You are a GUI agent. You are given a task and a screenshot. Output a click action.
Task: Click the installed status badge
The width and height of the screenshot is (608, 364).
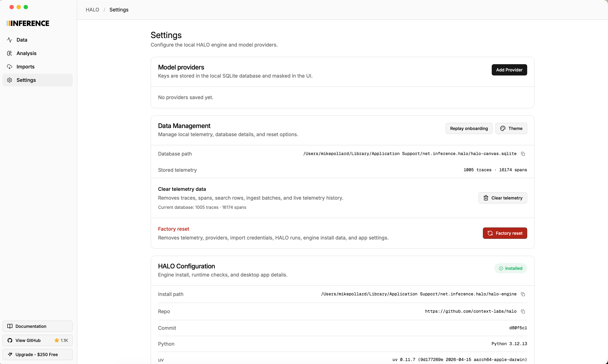pos(511,268)
